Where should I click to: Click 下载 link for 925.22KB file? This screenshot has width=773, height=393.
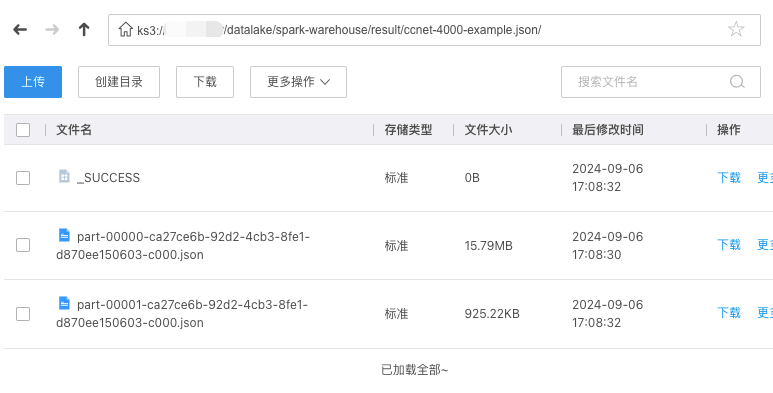(729, 313)
